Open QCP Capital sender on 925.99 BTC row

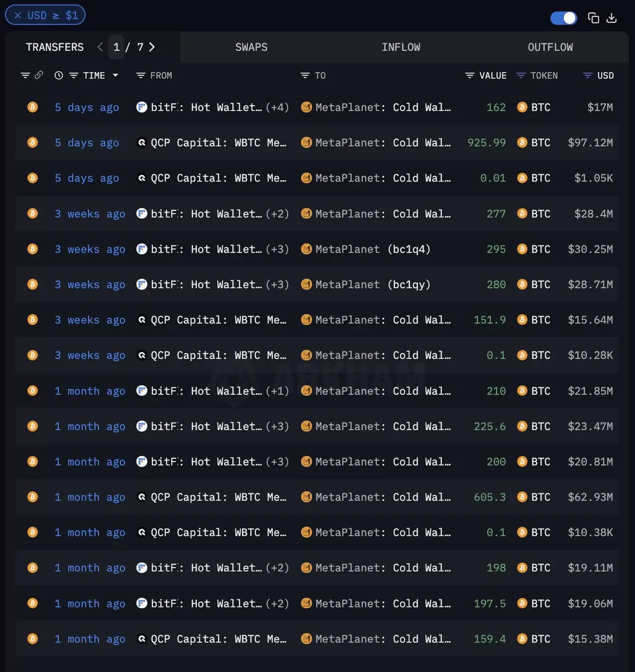point(218,143)
